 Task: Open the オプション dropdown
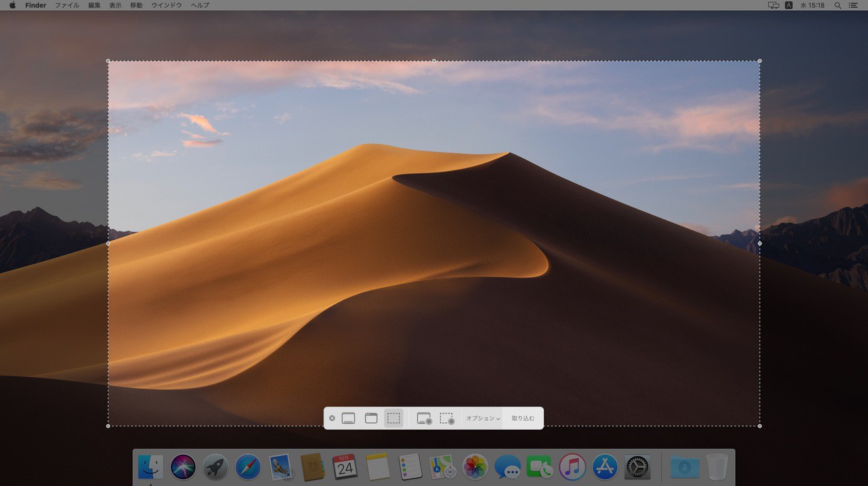click(483, 418)
